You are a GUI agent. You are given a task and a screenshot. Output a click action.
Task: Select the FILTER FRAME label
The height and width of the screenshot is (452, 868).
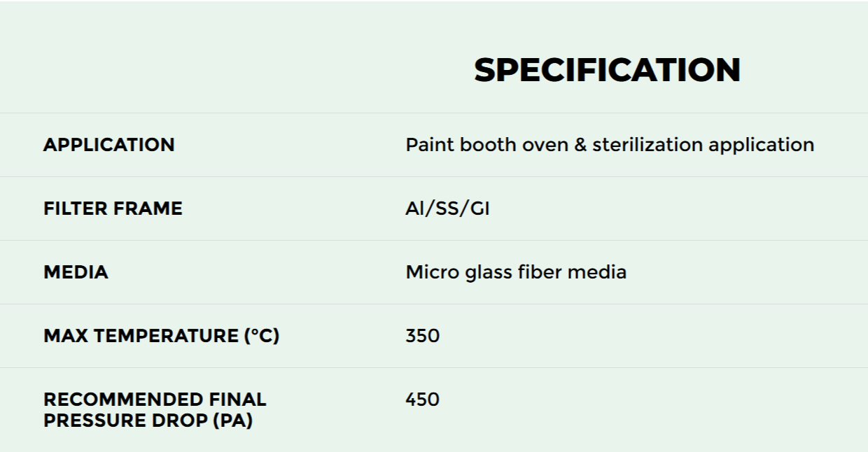[113, 209]
